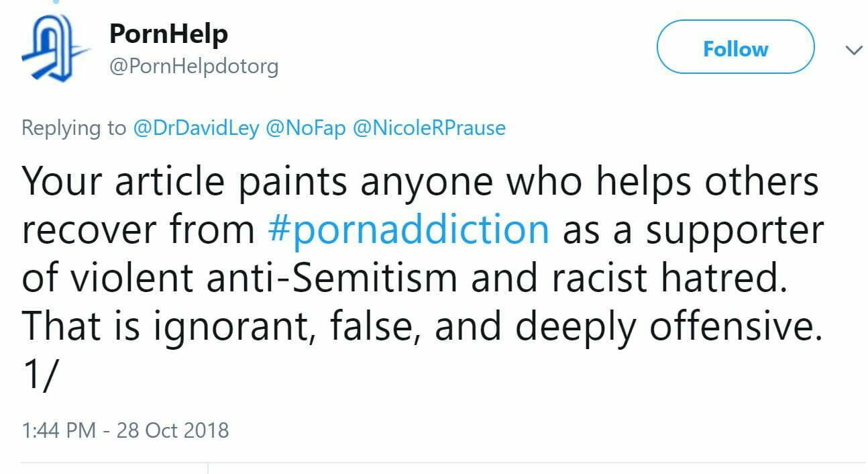
Task: Click the "Replying to" label
Action: (x=74, y=128)
